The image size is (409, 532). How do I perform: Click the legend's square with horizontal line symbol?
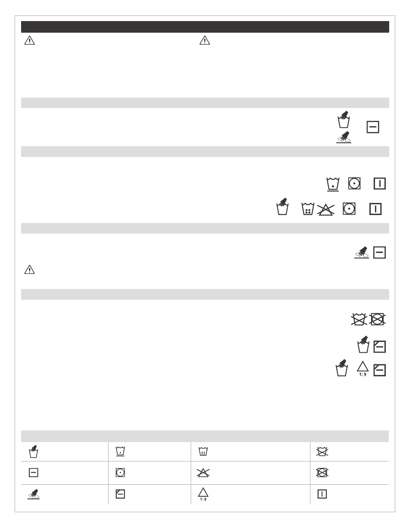33,472
